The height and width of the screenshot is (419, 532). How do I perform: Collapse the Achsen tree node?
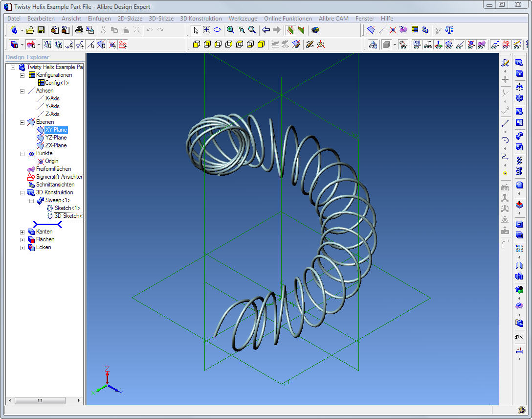pos(22,91)
